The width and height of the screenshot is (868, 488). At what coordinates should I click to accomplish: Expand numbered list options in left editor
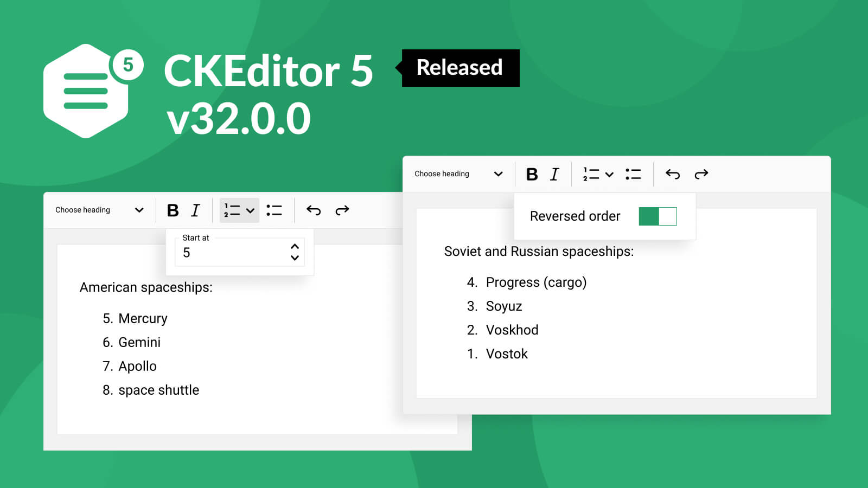[x=250, y=210]
